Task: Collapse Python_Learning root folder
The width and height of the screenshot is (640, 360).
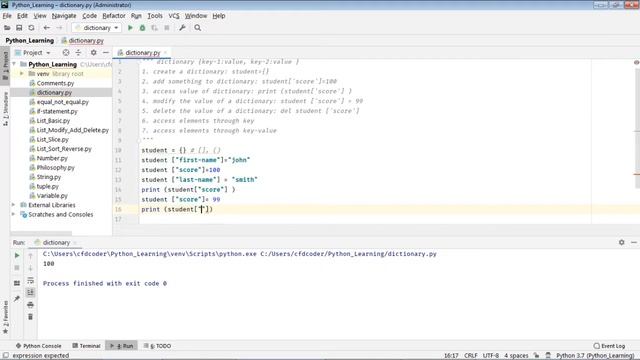Action: coord(14,64)
